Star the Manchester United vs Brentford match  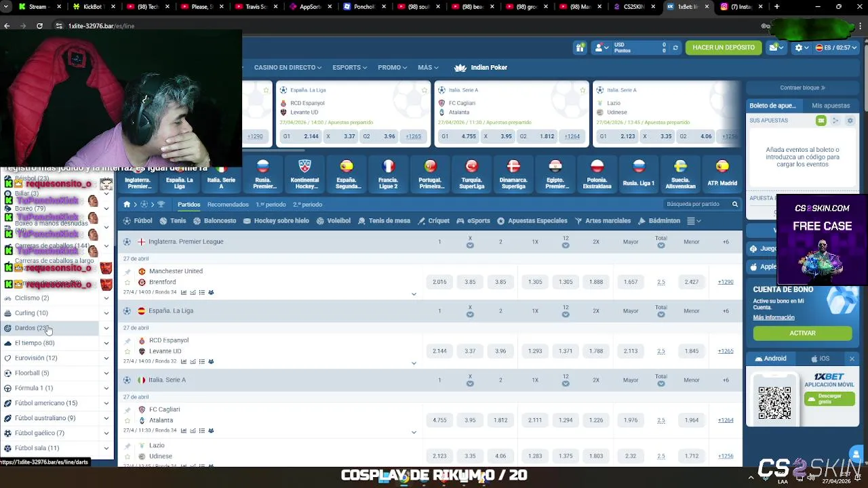pos(127,282)
